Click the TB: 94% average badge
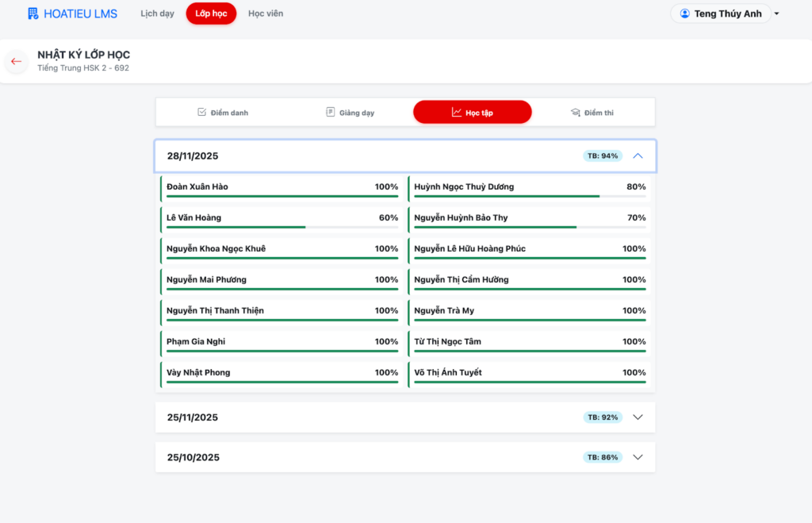 tap(602, 156)
